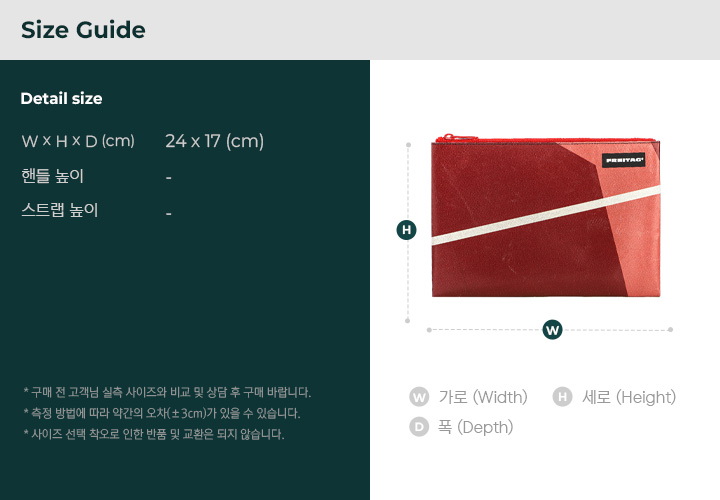Select the gray D legend icon
720x500 pixels.
[419, 427]
